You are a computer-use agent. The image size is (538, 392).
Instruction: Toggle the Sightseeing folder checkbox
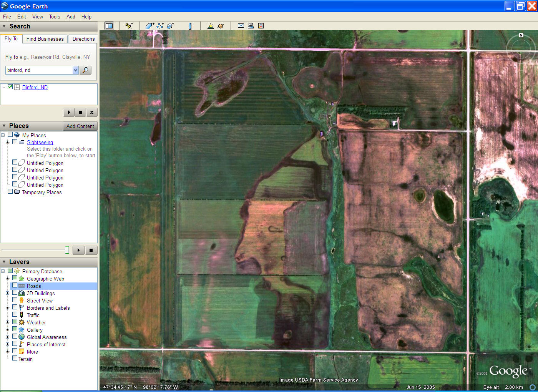(15, 142)
